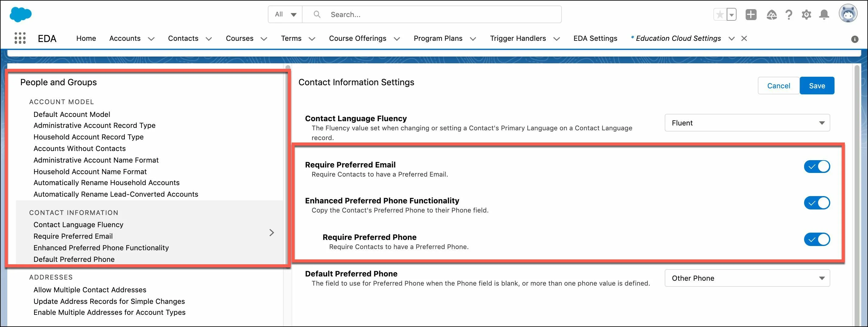Click the ACCOUNT MODEL section heading
The width and height of the screenshot is (868, 327).
pyautogui.click(x=61, y=102)
